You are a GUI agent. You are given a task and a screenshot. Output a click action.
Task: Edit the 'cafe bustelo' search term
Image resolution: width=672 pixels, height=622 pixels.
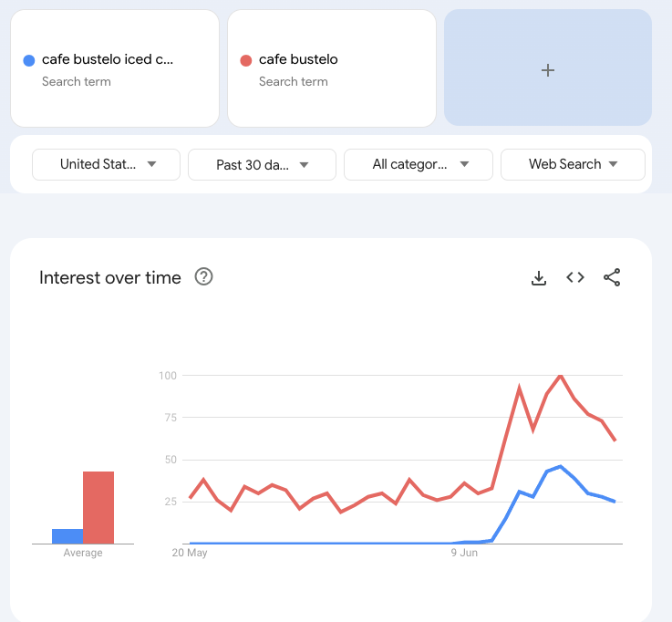coord(298,60)
